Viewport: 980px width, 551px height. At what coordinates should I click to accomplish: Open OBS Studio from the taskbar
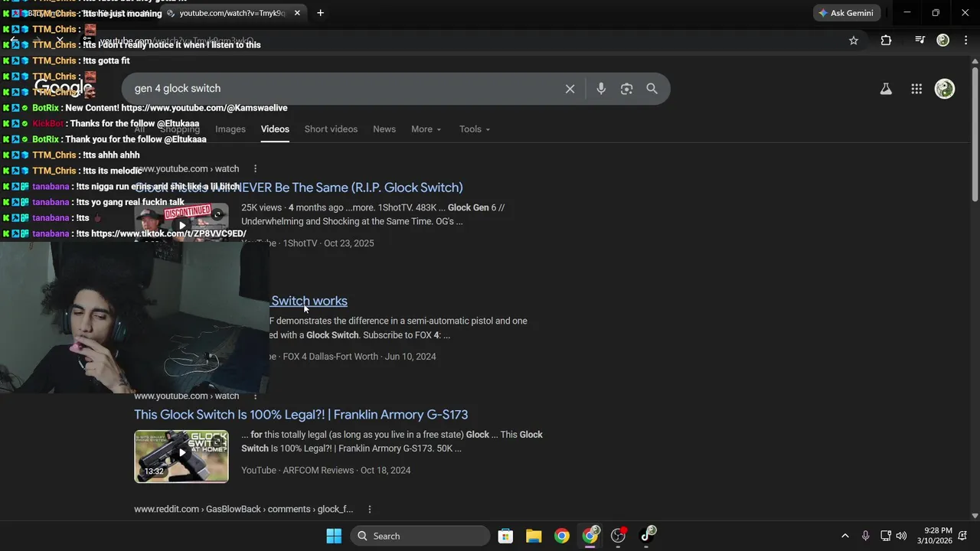pyautogui.click(x=619, y=536)
